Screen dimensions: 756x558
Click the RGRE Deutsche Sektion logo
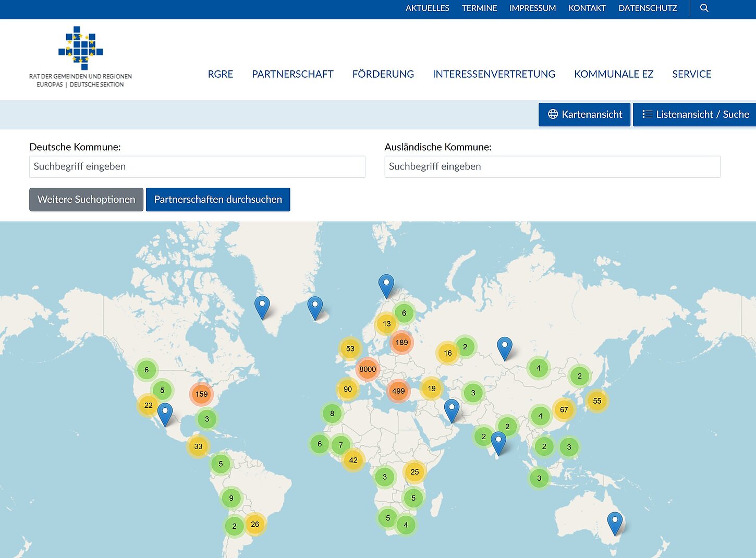tap(81, 52)
